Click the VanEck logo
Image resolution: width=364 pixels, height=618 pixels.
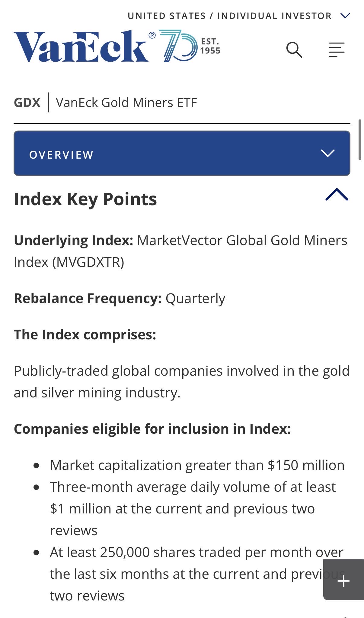pos(81,47)
